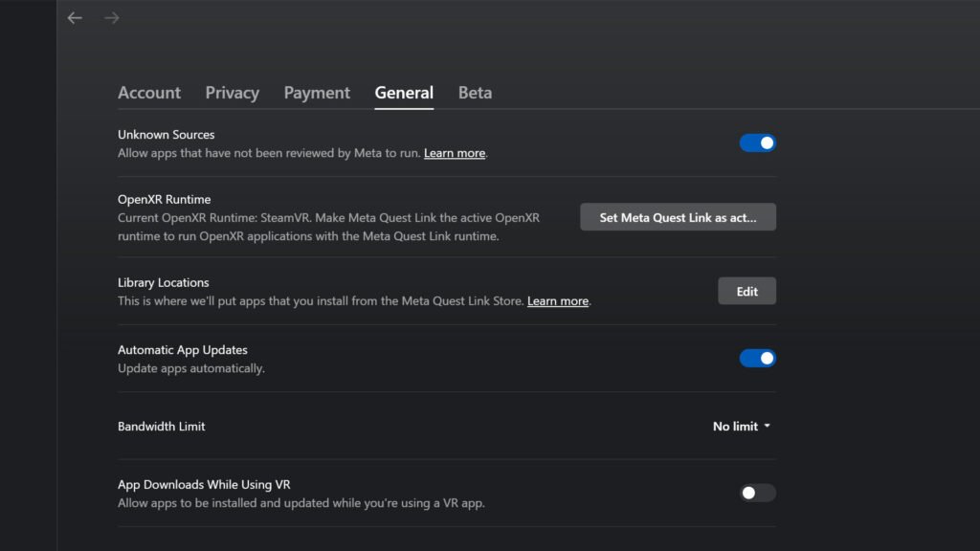Viewport: 980px width, 551px height.
Task: Enable App Downloads While Using VR
Action: pyautogui.click(x=758, y=493)
